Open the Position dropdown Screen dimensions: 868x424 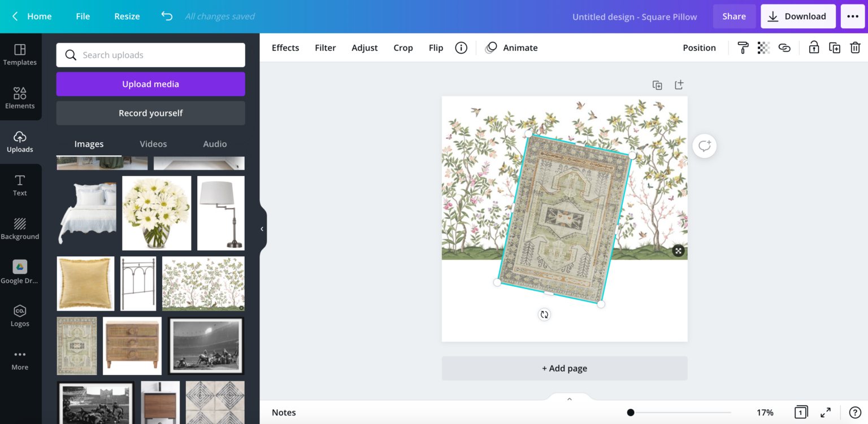tap(699, 48)
